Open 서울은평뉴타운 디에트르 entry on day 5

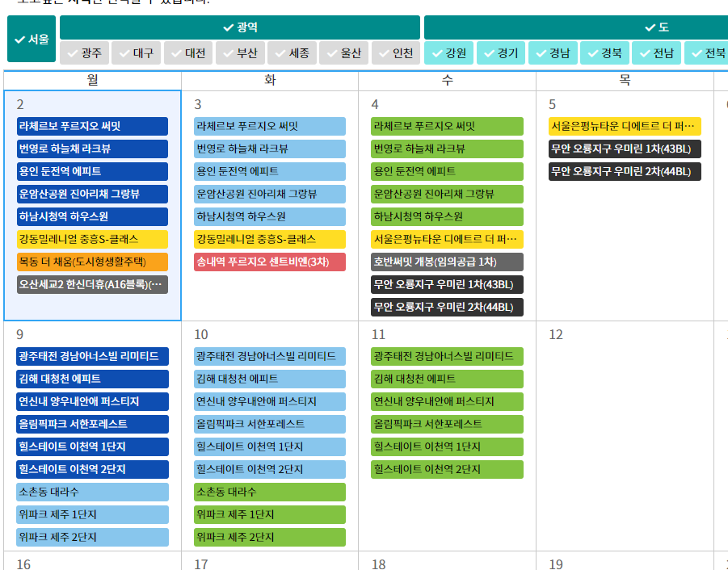(625, 126)
